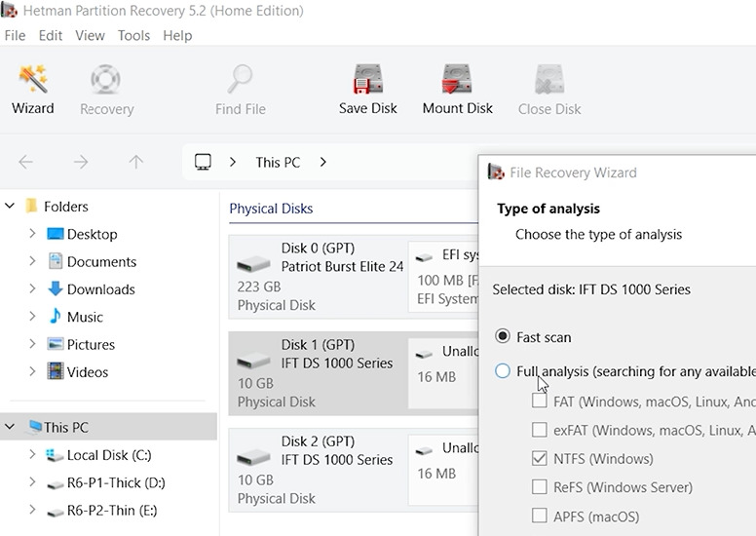Image resolution: width=756 pixels, height=536 pixels.
Task: Click the Music note icon
Action: pos(55,317)
